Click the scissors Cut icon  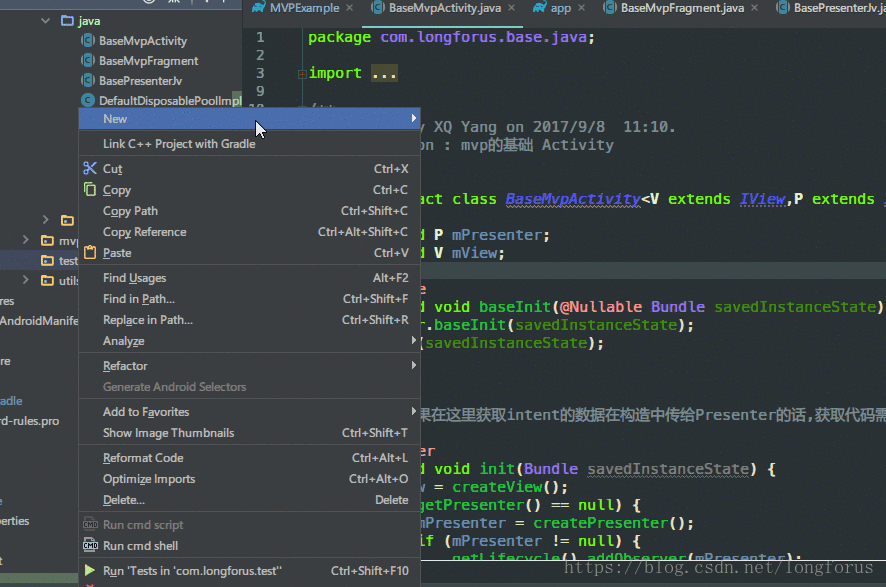point(90,168)
